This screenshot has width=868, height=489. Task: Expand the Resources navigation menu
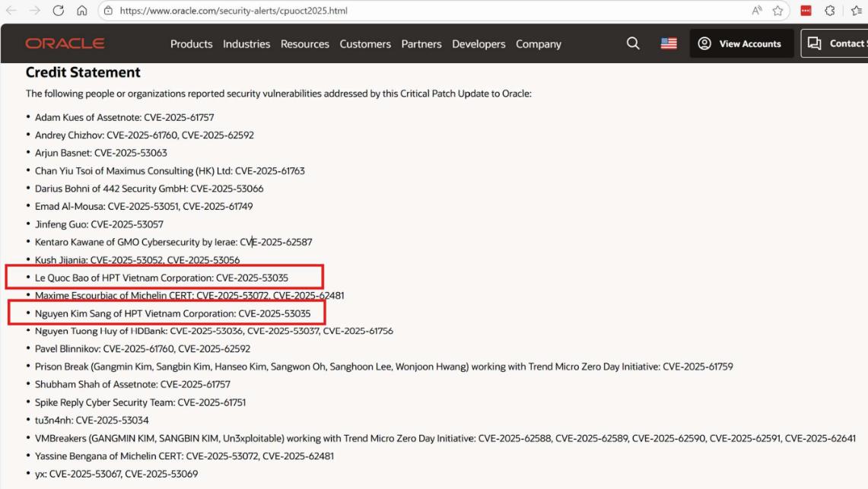pos(304,44)
